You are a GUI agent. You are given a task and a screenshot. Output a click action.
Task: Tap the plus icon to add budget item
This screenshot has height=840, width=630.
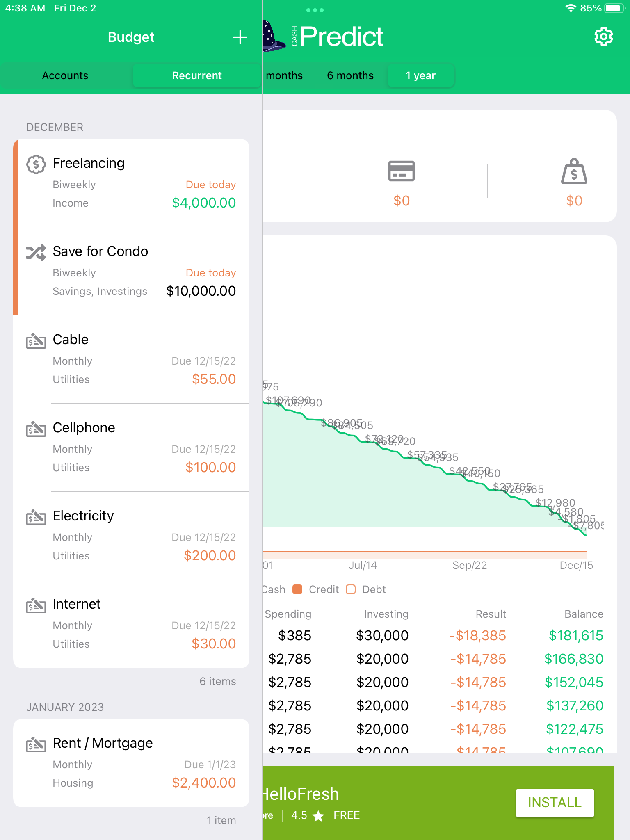pos(240,37)
